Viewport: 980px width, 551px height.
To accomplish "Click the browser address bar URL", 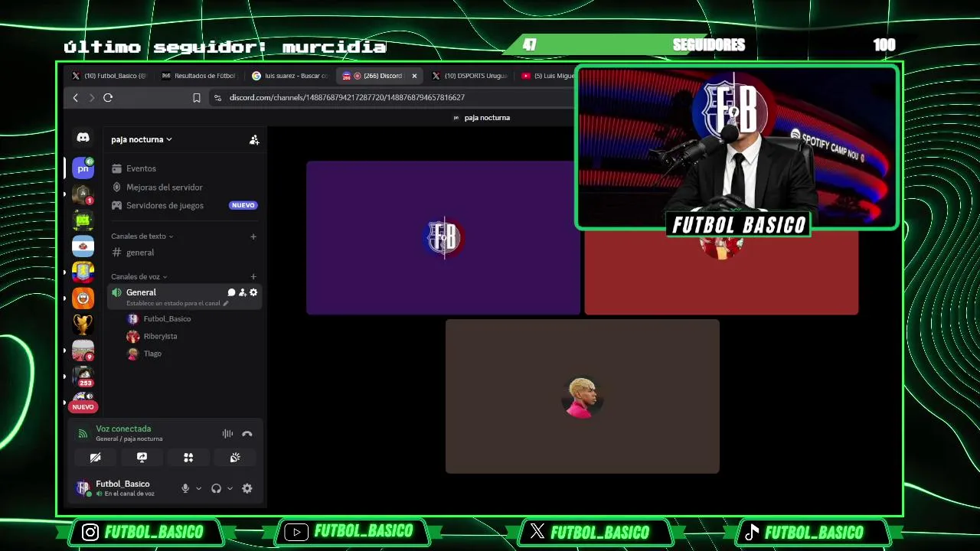I will point(347,98).
